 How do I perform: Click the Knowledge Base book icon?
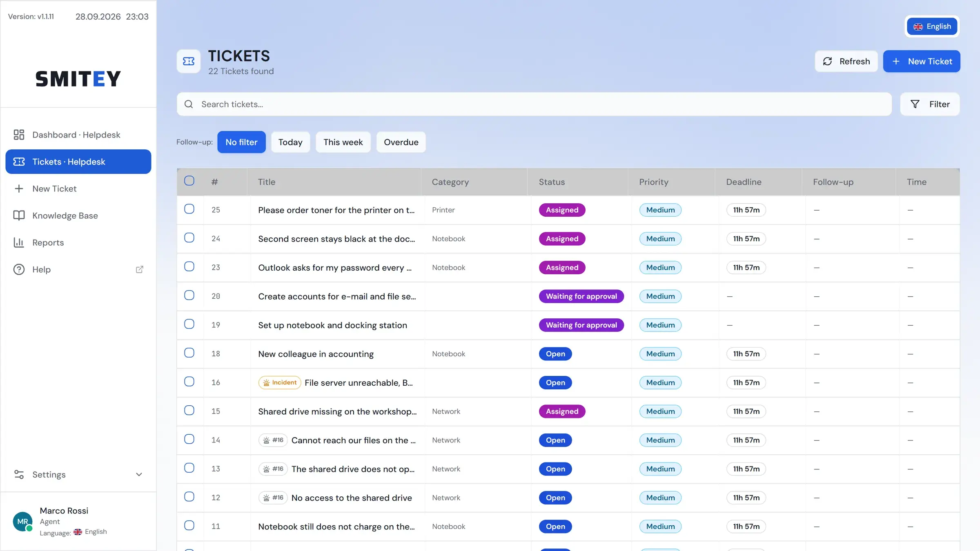19,216
